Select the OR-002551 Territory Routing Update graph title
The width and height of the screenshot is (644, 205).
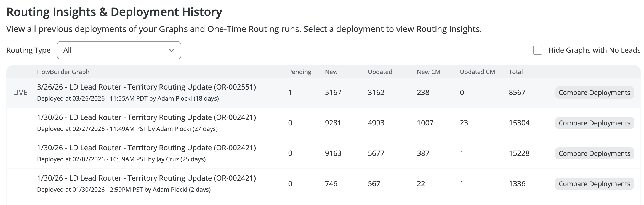[x=146, y=87]
